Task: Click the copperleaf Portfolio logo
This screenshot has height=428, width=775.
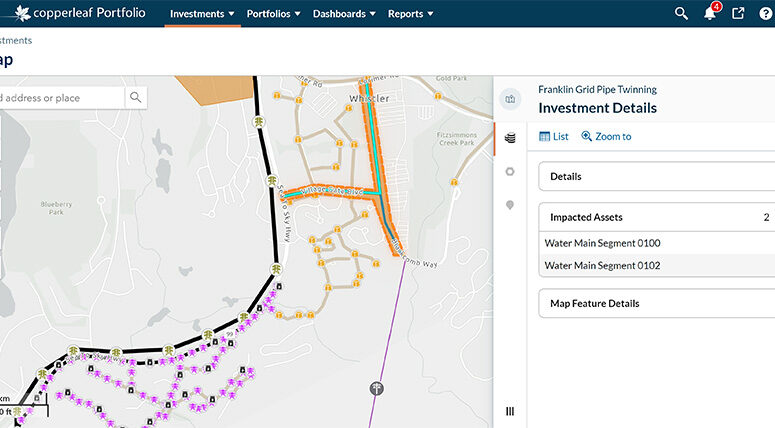Action: pyautogui.click(x=80, y=13)
